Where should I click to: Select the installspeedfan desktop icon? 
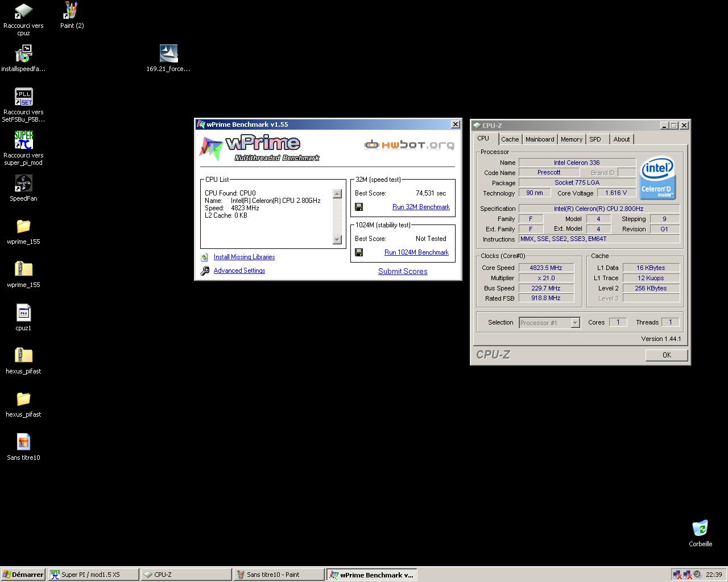(x=23, y=55)
